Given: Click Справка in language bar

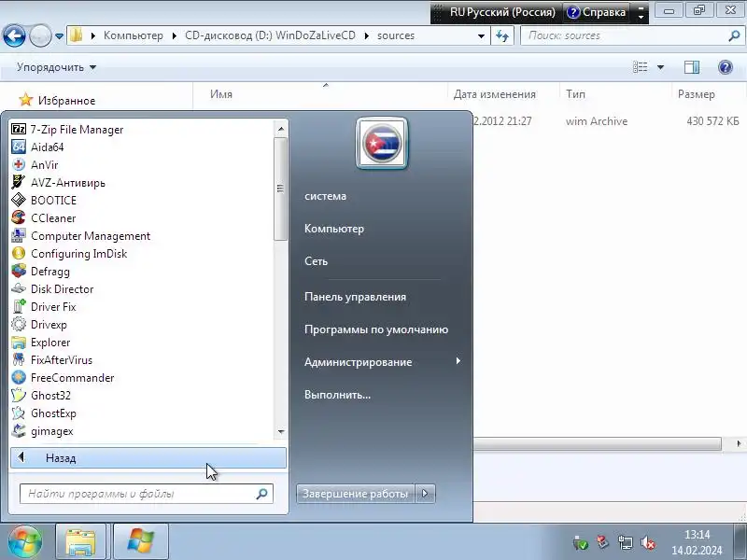Looking at the screenshot, I should pos(598,12).
